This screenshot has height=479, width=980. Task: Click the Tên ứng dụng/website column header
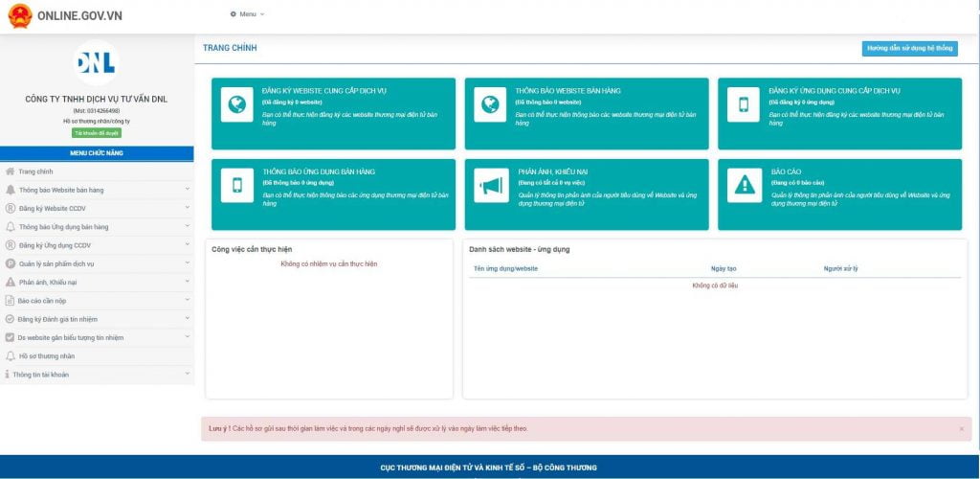(x=505, y=268)
